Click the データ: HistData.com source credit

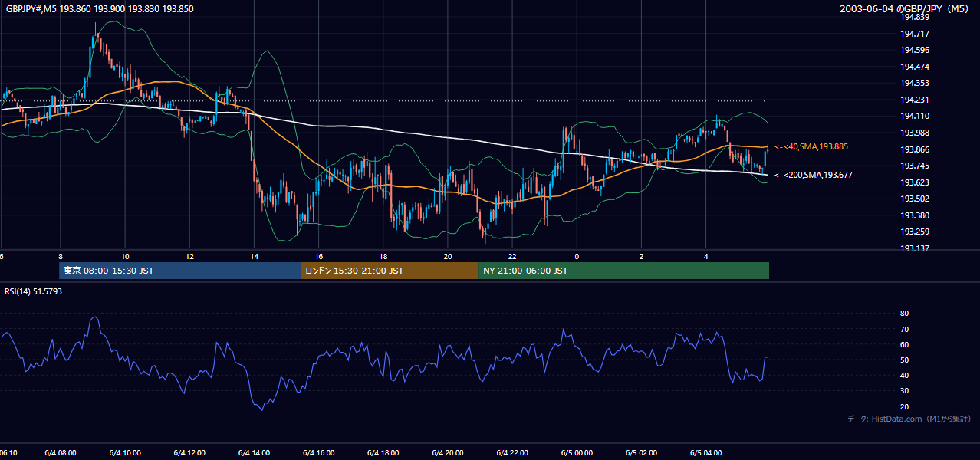coord(909,419)
